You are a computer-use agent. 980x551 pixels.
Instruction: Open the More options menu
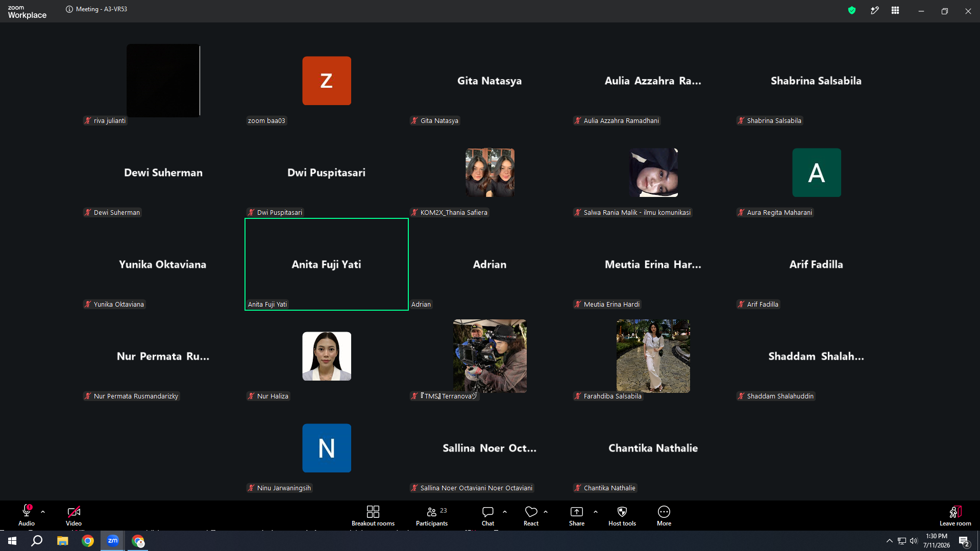coord(664,515)
